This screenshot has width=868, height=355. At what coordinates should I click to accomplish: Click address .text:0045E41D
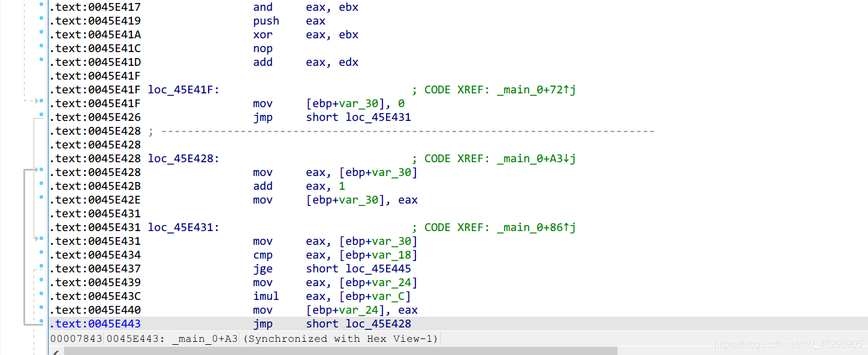pos(95,62)
